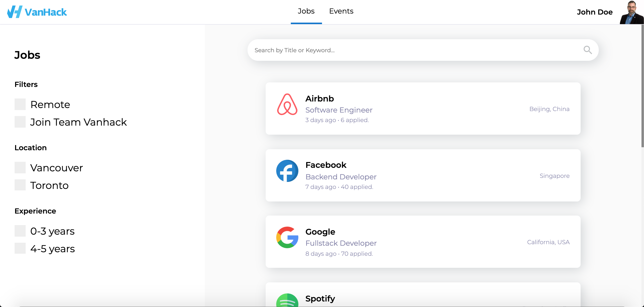The image size is (644, 307).
Task: Switch to the Jobs tab
Action: [306, 11]
